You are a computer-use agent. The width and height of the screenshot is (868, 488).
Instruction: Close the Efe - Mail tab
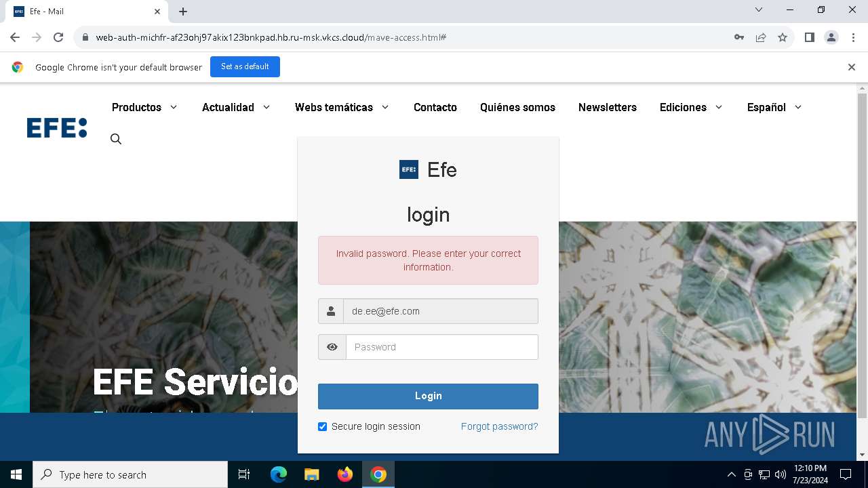pyautogui.click(x=157, y=12)
